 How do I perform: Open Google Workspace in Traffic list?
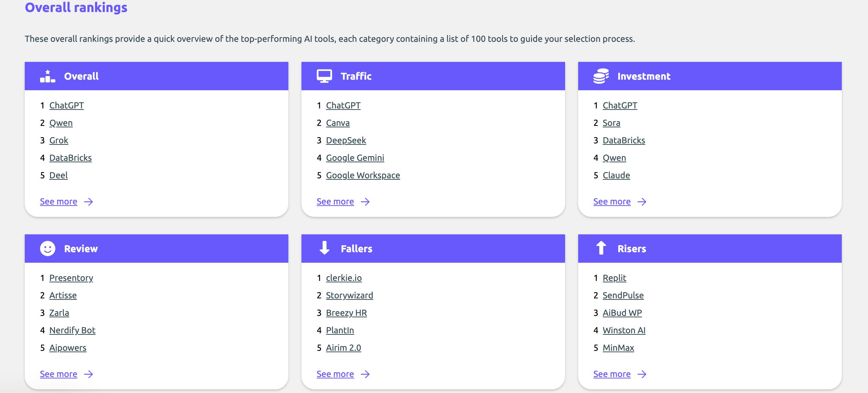coord(363,175)
